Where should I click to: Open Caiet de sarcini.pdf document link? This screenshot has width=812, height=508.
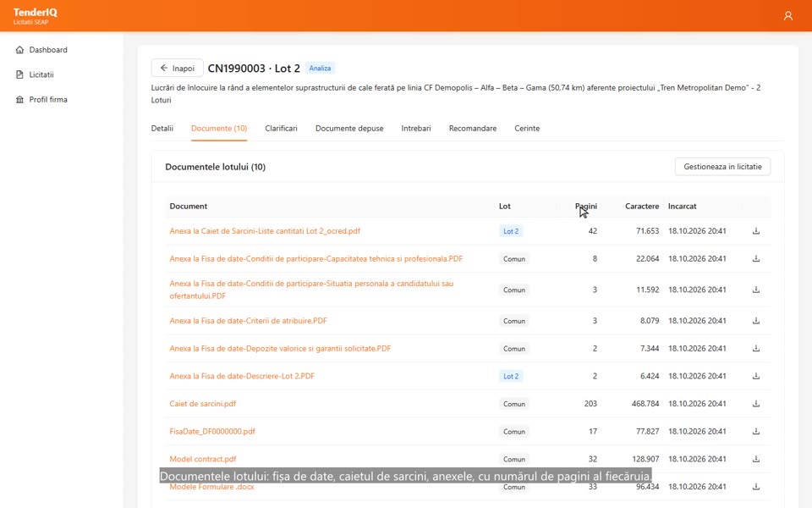pyautogui.click(x=202, y=404)
